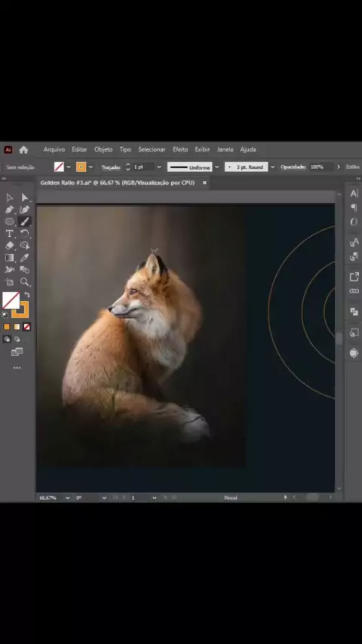Expand the 3 pt. Round brush dropdown
This screenshot has width=362, height=644.
[x=272, y=167]
